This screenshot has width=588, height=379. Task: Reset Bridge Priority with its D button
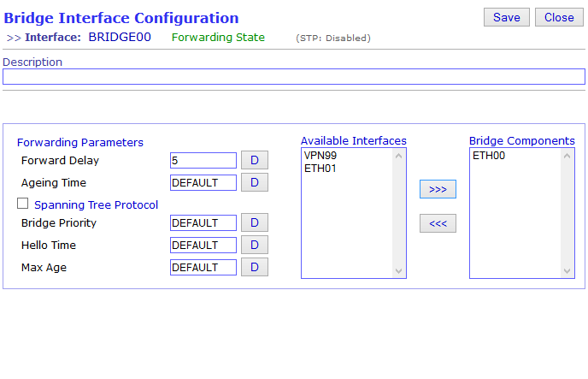254,222
